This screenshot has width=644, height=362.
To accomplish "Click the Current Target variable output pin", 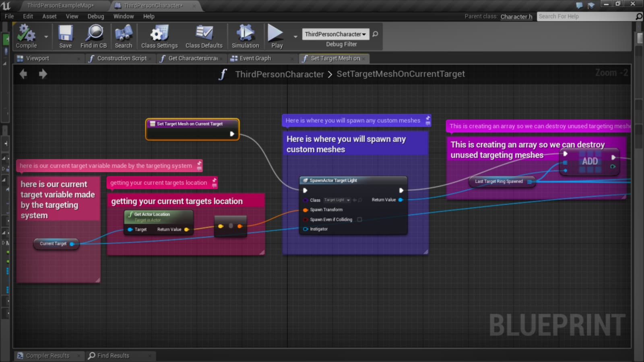I will [72, 244].
